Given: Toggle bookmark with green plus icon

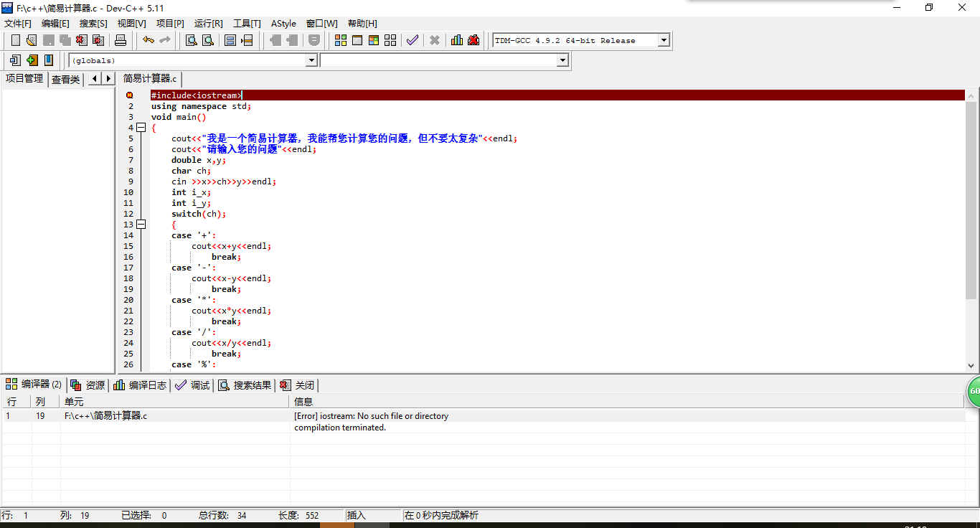Looking at the screenshot, I should [x=32, y=60].
